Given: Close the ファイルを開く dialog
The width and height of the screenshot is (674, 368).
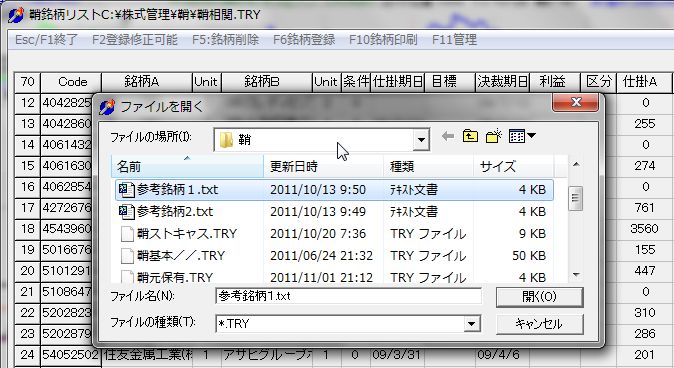Looking at the screenshot, I should pyautogui.click(x=576, y=102).
